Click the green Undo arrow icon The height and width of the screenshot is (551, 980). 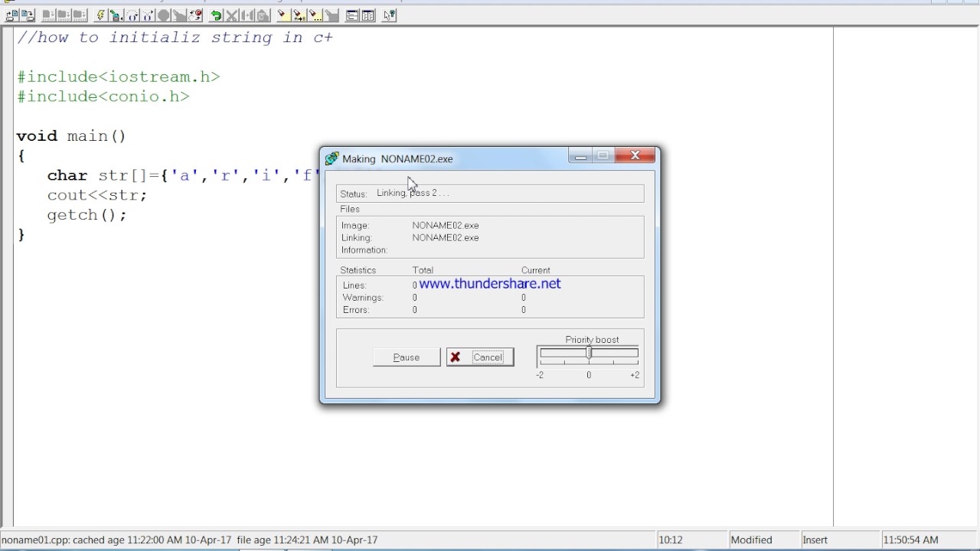pos(216,15)
